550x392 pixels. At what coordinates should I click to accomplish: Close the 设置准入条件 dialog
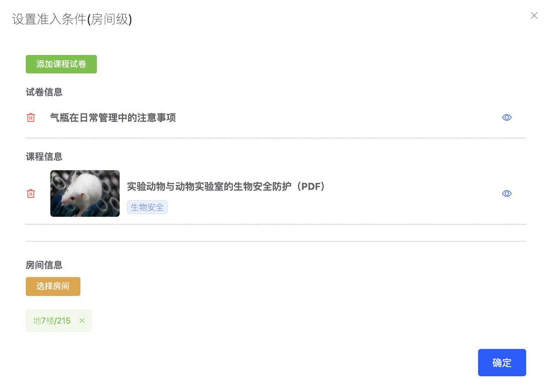(534, 15)
